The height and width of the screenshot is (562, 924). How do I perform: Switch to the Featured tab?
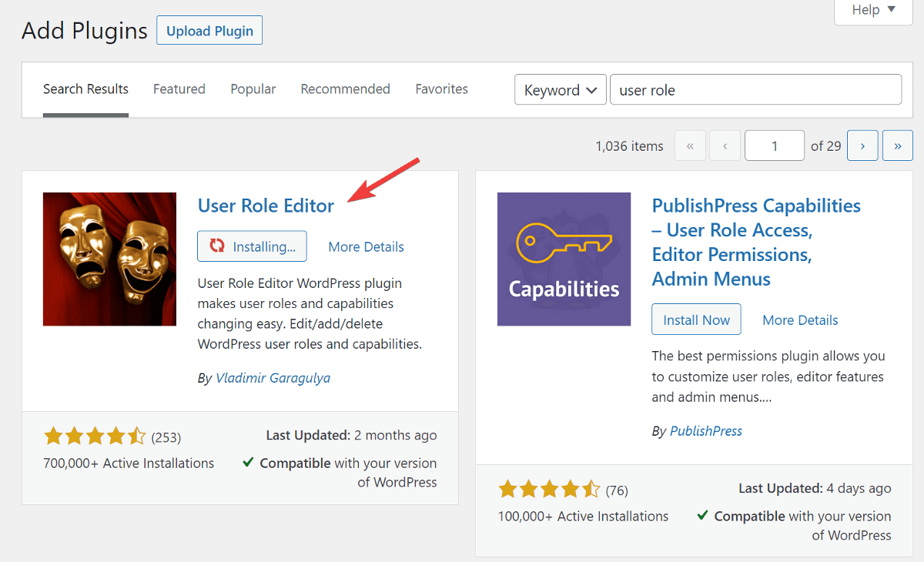click(179, 89)
